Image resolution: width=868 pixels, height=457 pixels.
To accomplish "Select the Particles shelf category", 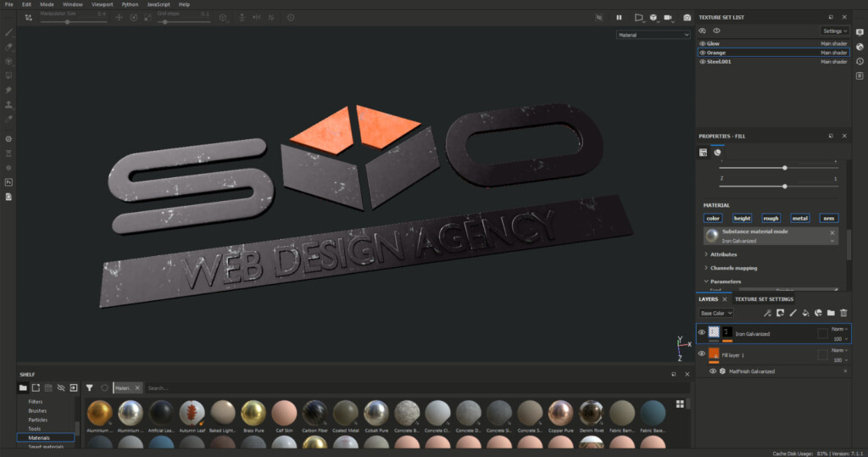I will [x=37, y=420].
